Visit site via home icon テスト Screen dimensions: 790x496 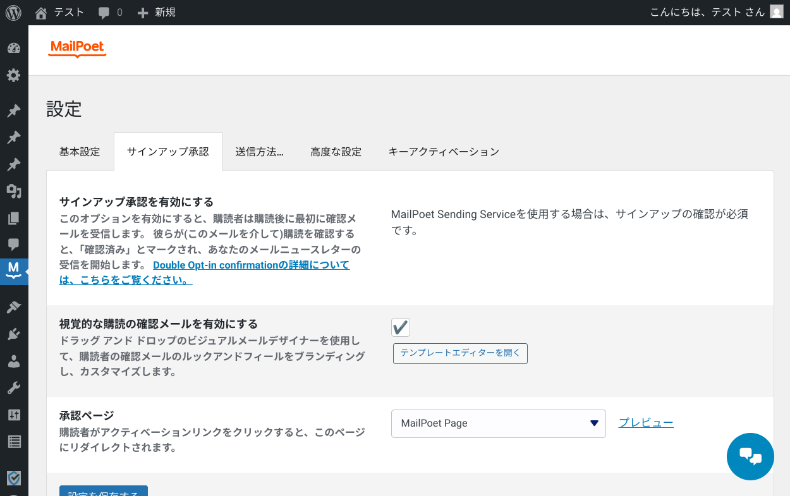[x=41, y=13]
